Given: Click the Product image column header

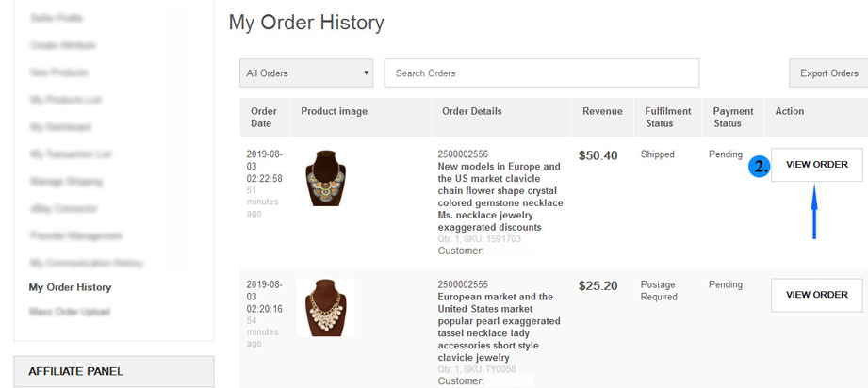Looking at the screenshot, I should pos(334,111).
